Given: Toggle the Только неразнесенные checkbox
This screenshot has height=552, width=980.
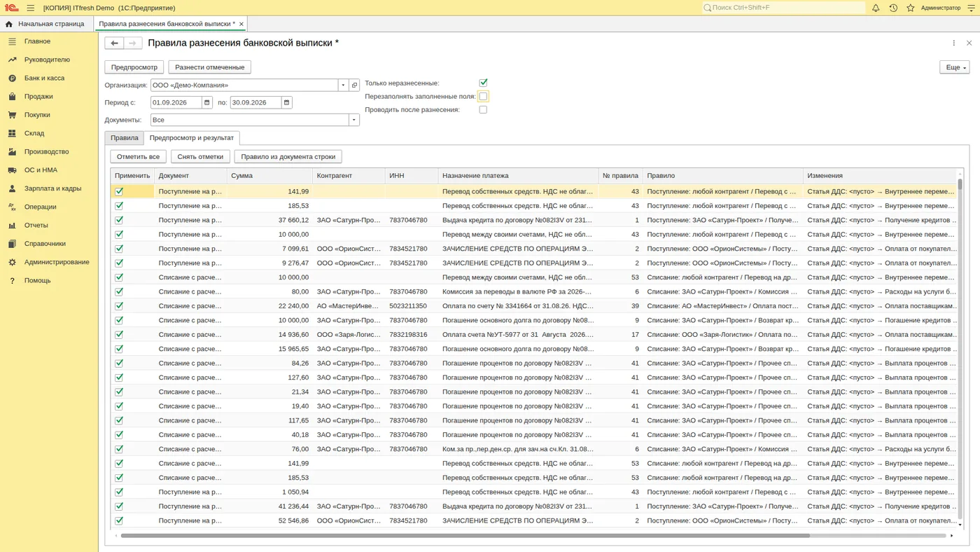Looking at the screenshot, I should [x=483, y=83].
